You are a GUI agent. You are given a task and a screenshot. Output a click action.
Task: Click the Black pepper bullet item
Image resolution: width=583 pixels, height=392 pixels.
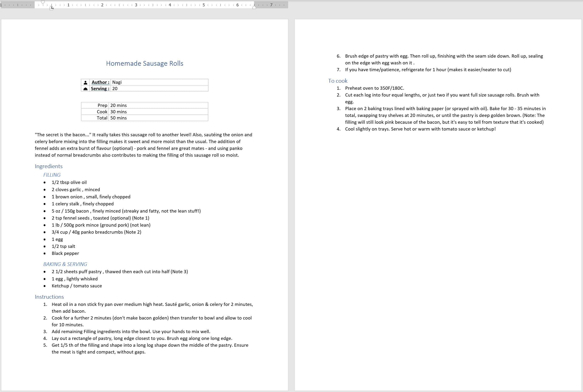click(x=65, y=253)
